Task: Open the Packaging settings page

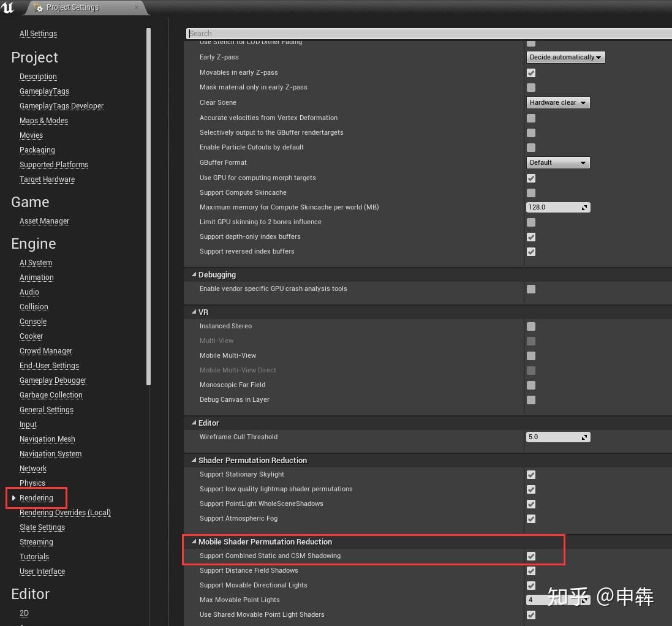Action: point(37,149)
